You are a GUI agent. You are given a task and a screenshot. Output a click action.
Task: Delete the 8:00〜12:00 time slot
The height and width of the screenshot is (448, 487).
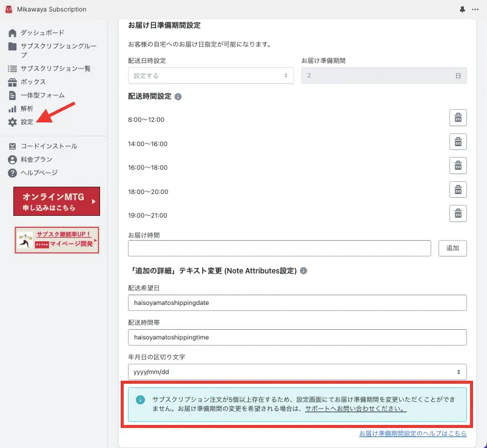[458, 118]
